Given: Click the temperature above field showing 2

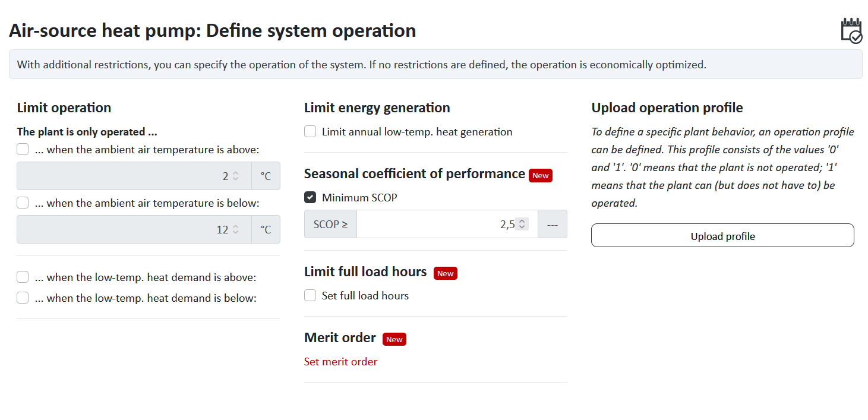Looking at the screenshot, I should pyautogui.click(x=134, y=176).
